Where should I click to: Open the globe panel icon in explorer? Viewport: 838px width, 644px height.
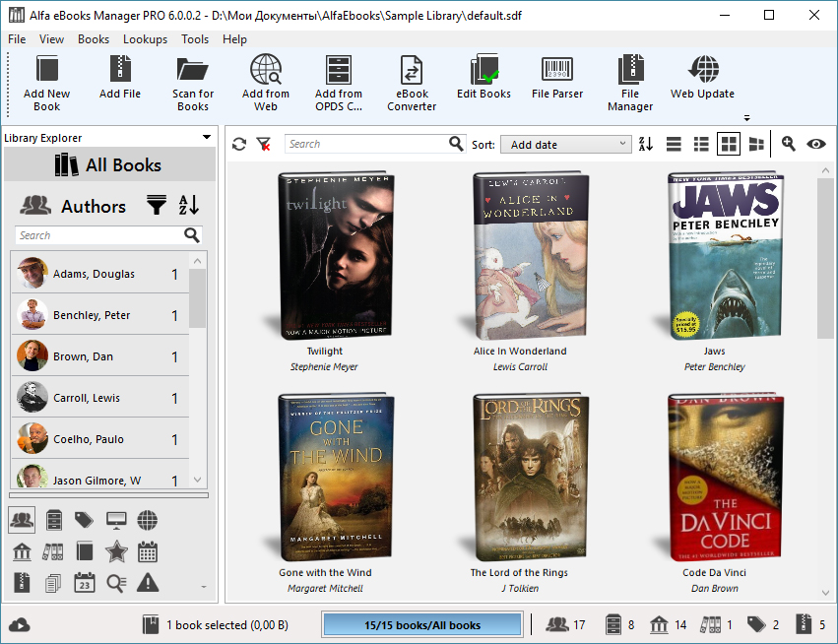[147, 520]
